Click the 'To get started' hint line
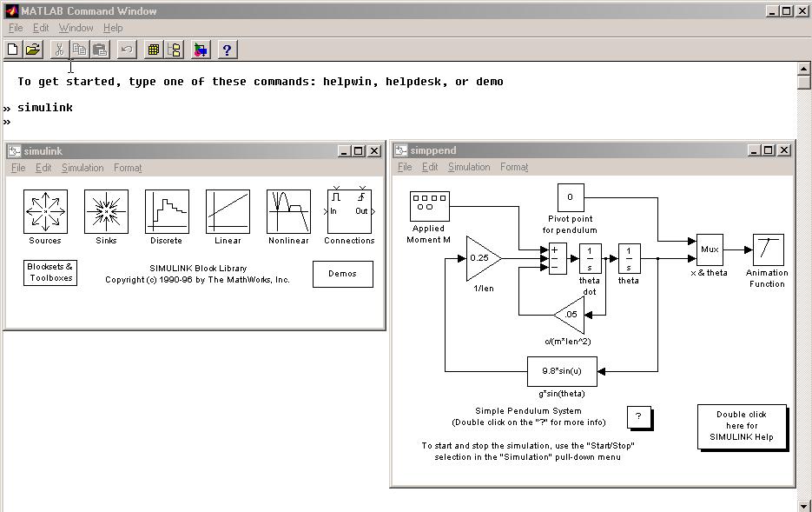Screen dimensions: 812x512 (261, 82)
